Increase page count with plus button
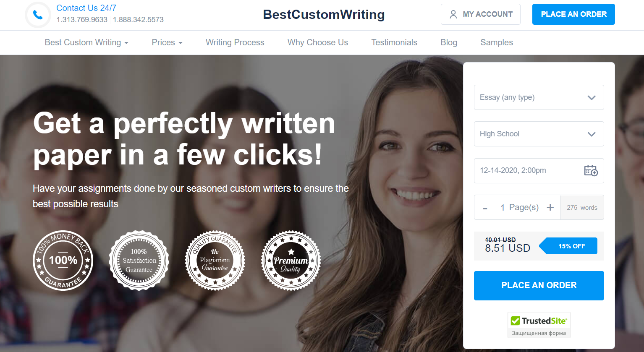Screen dimensions: 644x352 [550, 207]
